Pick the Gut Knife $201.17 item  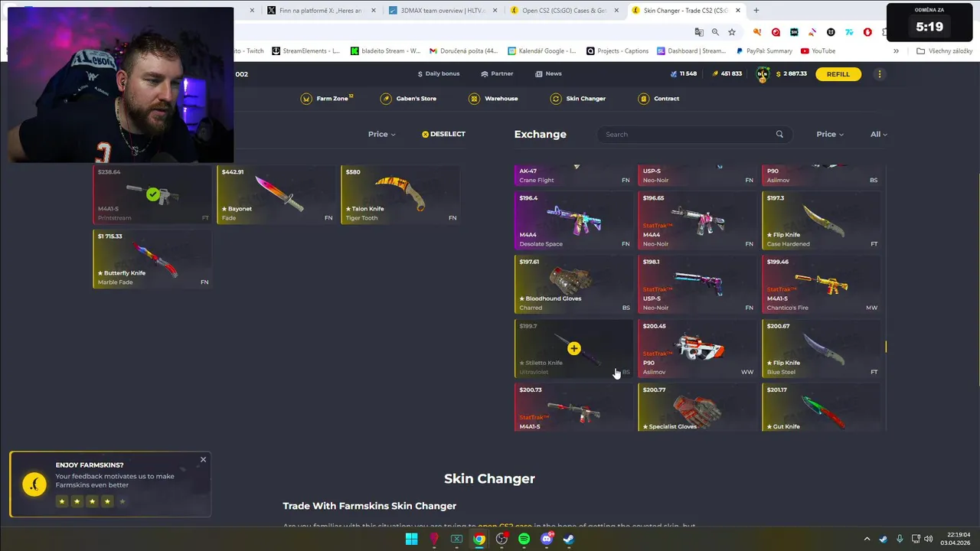tap(822, 407)
